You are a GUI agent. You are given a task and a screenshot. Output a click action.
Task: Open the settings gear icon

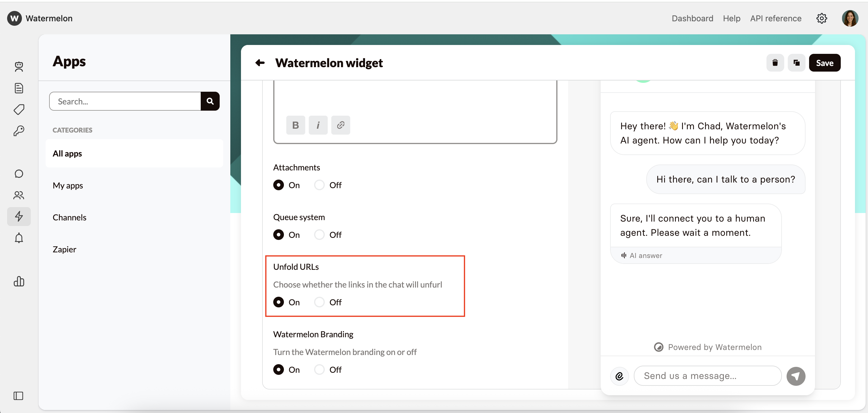coord(822,18)
